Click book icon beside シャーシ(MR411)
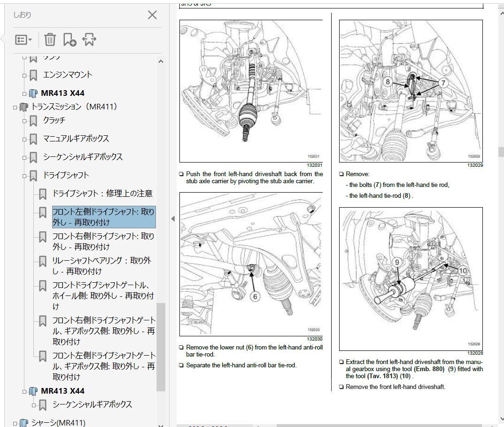 [x=24, y=423]
